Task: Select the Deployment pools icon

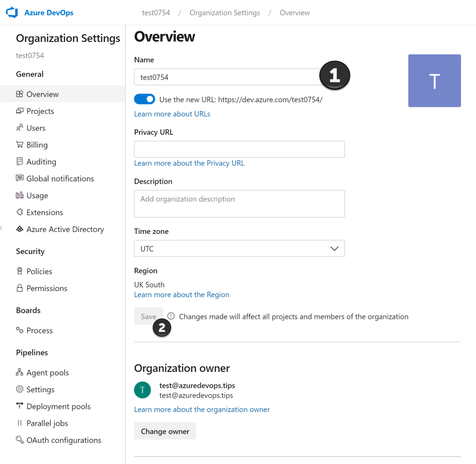Action: pos(19,406)
